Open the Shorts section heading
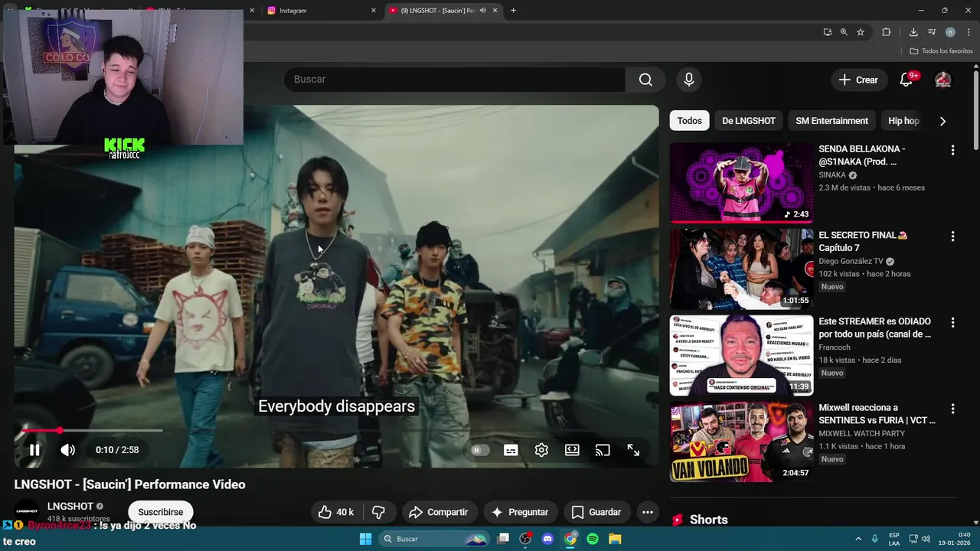Image resolution: width=980 pixels, height=551 pixels. click(708, 520)
